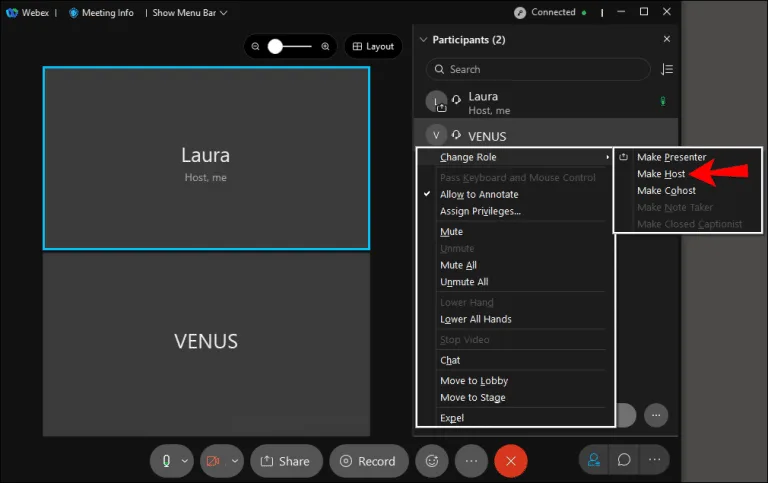The height and width of the screenshot is (483, 768).
Task: Click the Share button
Action: (x=286, y=461)
